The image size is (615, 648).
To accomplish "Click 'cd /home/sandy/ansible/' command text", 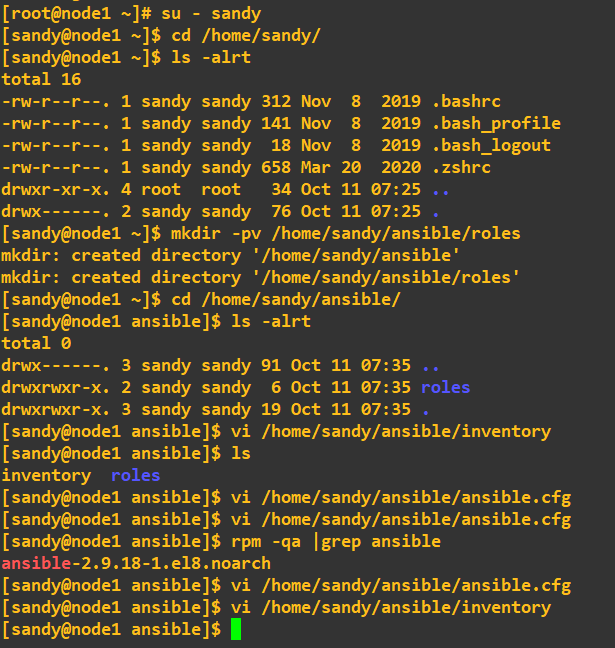I will pyautogui.click(x=286, y=299).
